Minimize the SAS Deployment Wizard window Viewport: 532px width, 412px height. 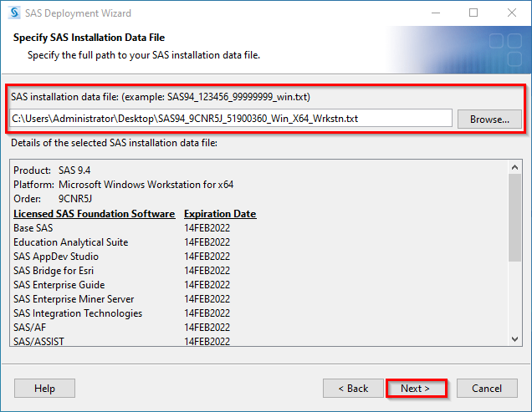(x=436, y=13)
